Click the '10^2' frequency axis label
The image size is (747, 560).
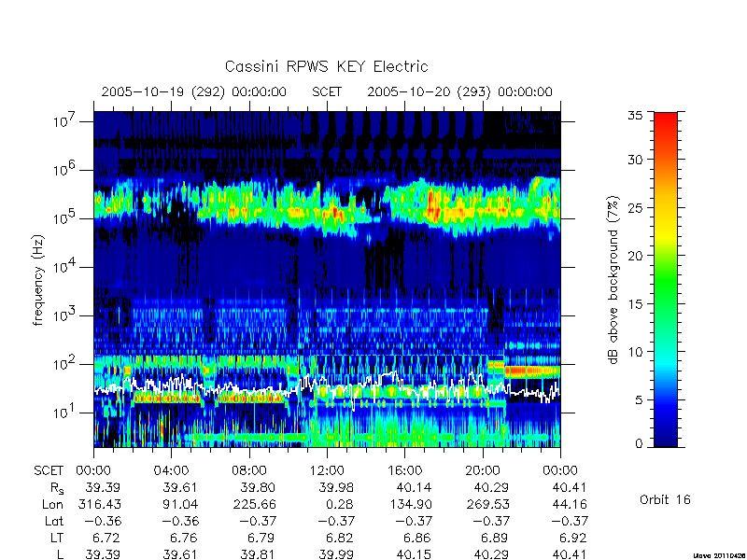click(63, 365)
